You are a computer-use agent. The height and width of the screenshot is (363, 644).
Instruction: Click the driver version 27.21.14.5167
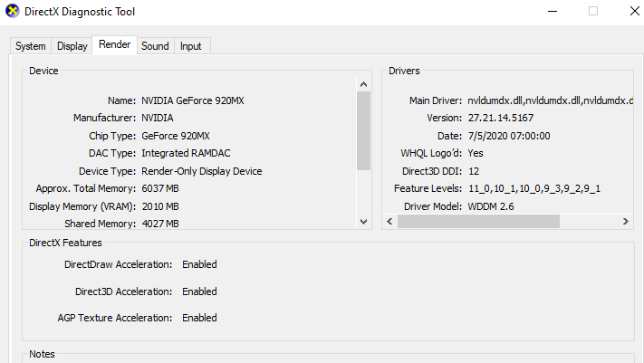click(501, 119)
